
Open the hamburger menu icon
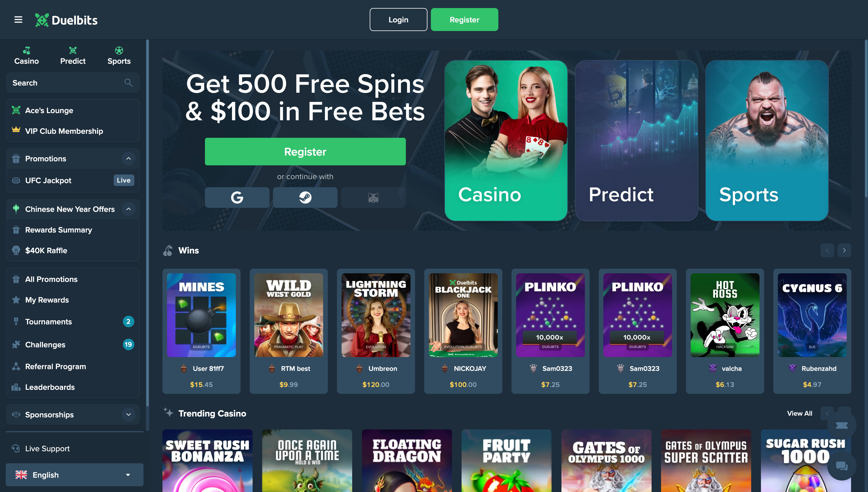point(18,20)
